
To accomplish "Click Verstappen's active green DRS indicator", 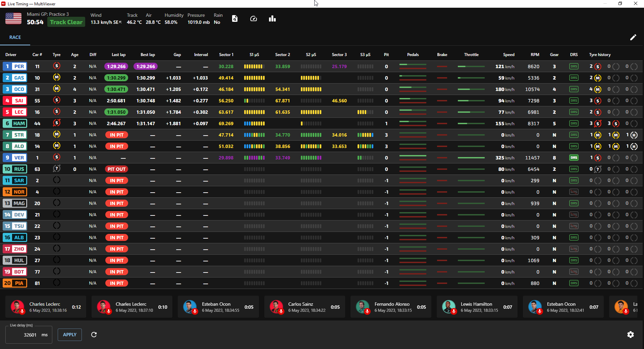I will pyautogui.click(x=574, y=158).
